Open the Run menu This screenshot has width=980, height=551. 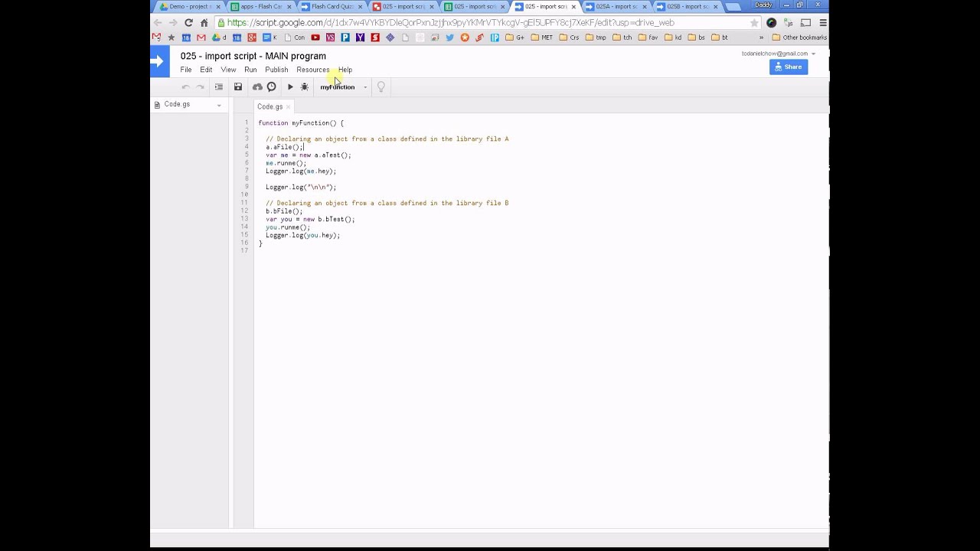[x=250, y=70]
